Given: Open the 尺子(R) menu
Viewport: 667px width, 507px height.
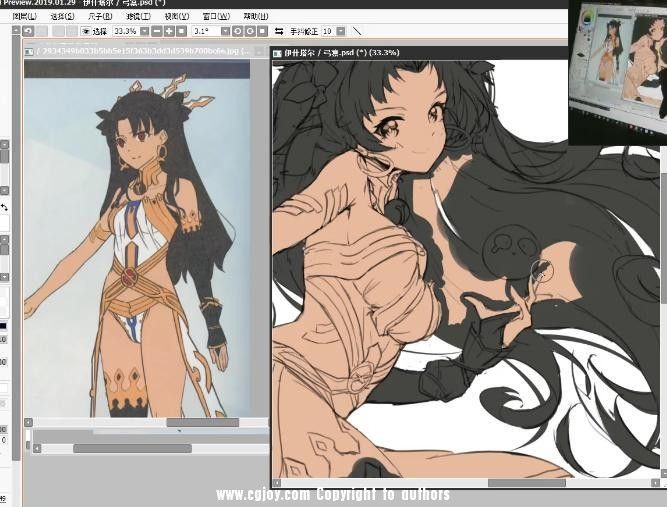Looking at the screenshot, I should coord(100,17).
